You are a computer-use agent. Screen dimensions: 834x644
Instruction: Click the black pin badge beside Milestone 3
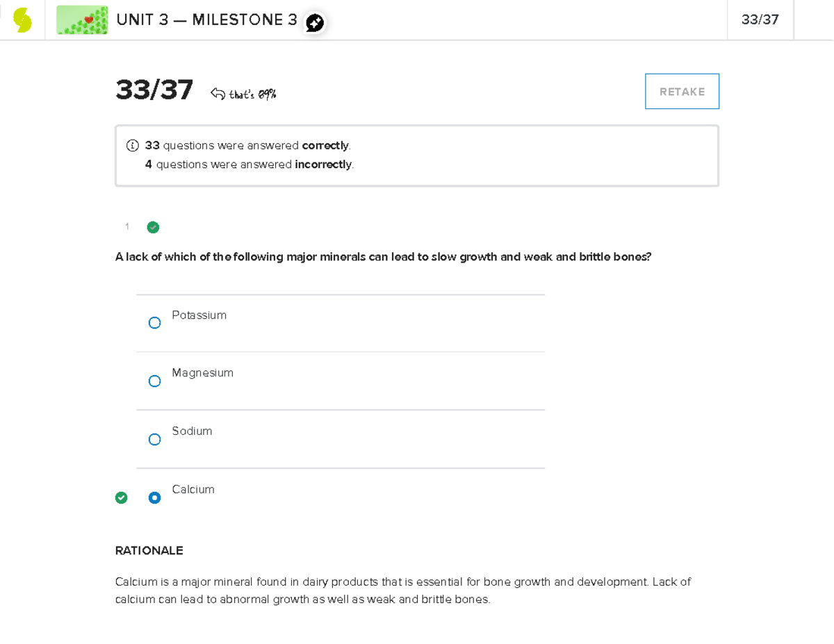tap(315, 23)
